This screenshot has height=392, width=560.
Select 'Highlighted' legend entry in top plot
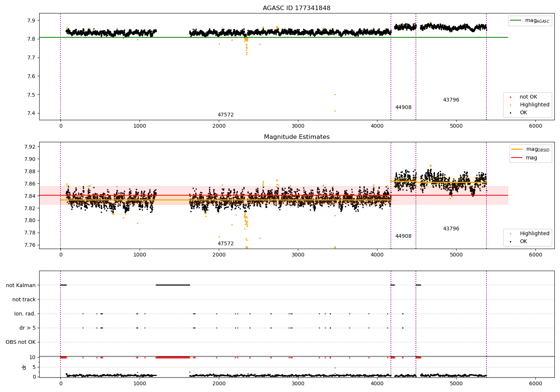pos(535,105)
